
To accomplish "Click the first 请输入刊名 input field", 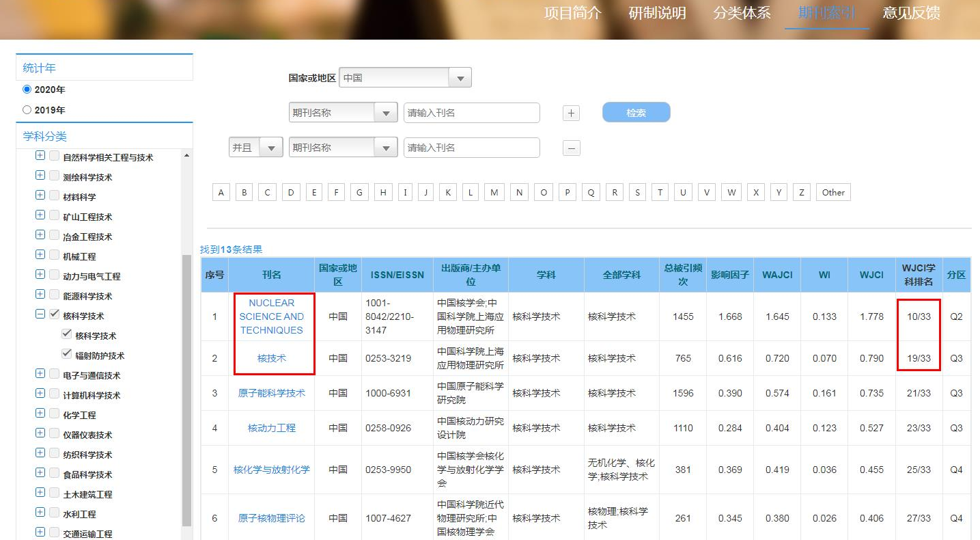I will pos(471,113).
